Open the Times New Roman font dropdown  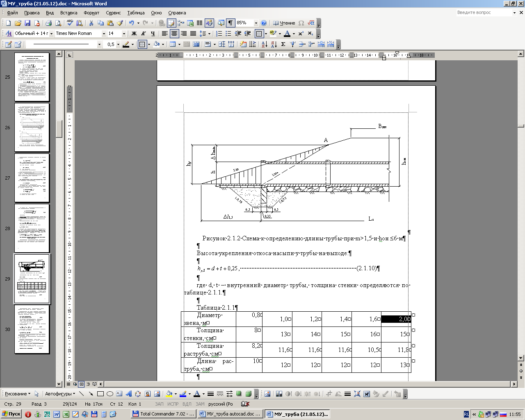[x=104, y=34]
